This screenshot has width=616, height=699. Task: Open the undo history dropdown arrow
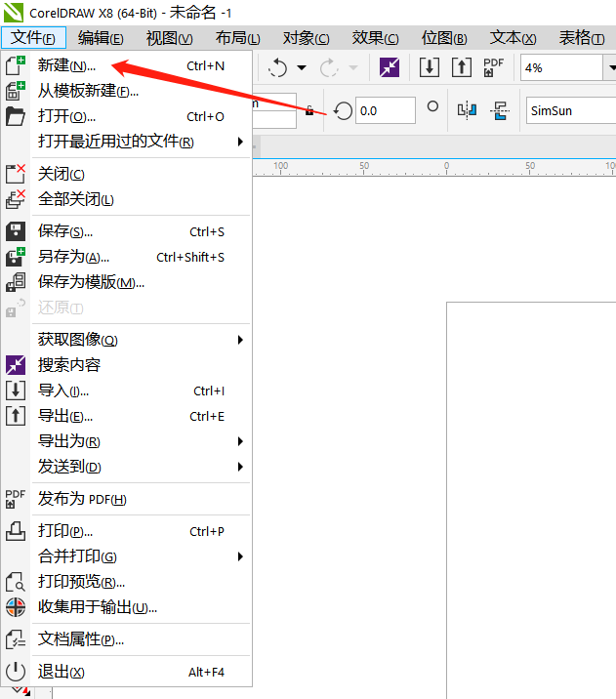pyautogui.click(x=302, y=67)
